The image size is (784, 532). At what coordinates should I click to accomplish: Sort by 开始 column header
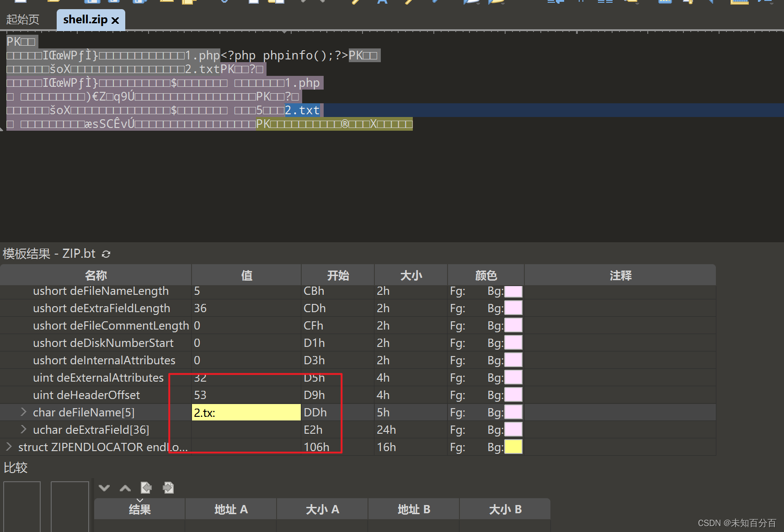pos(338,275)
